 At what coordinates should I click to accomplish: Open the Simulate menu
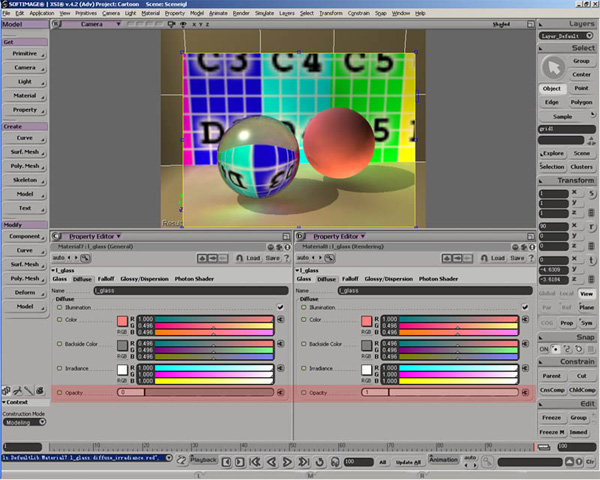[x=264, y=13]
